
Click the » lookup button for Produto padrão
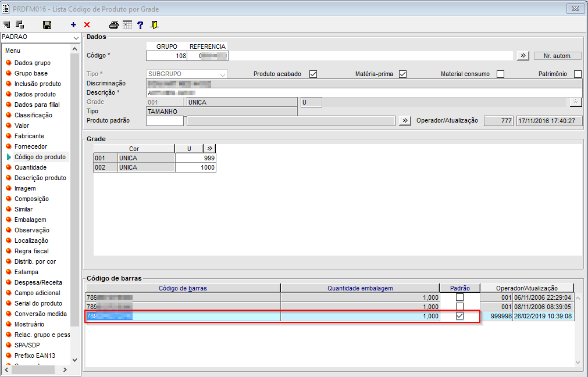point(405,121)
